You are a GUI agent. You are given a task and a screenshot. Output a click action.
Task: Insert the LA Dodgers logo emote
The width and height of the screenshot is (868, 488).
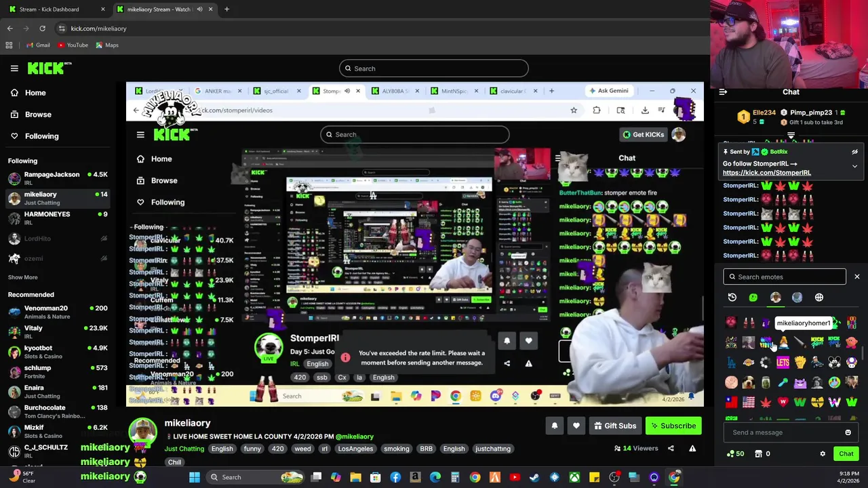732,363
